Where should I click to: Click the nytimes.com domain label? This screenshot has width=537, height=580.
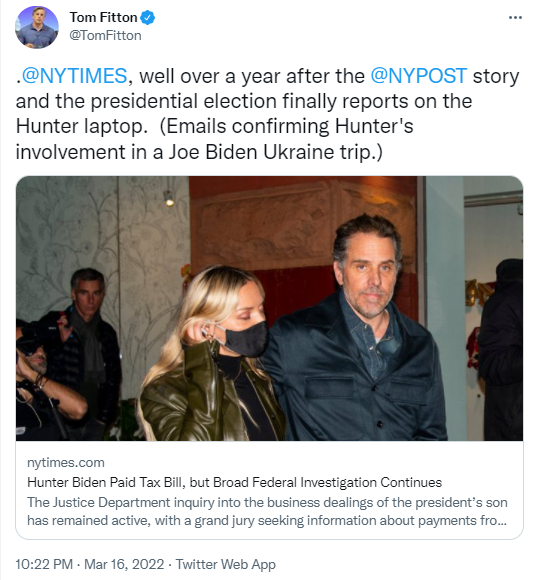pyautogui.click(x=66, y=462)
